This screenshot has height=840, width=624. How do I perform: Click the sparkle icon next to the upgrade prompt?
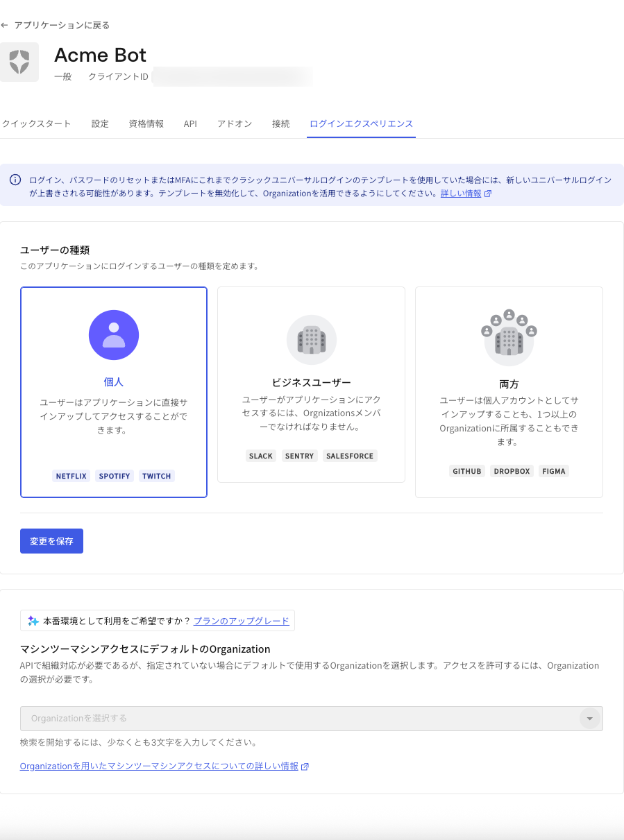pyautogui.click(x=32, y=620)
